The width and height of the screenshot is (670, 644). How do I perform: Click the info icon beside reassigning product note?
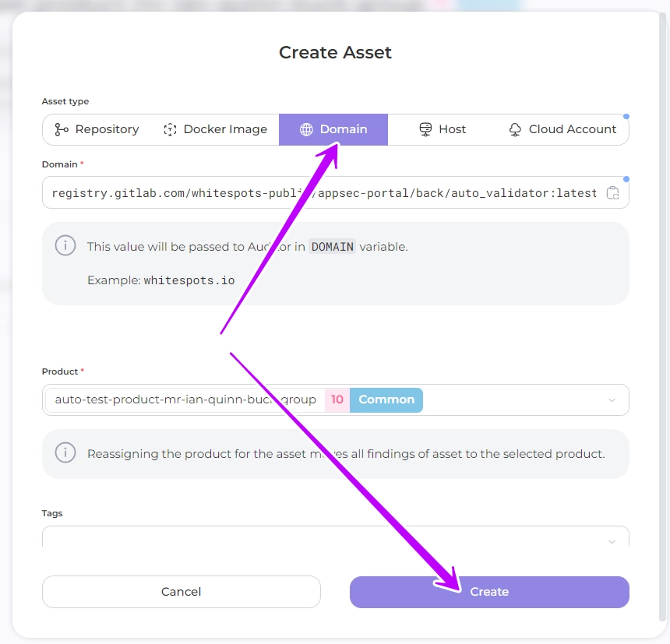(x=65, y=453)
